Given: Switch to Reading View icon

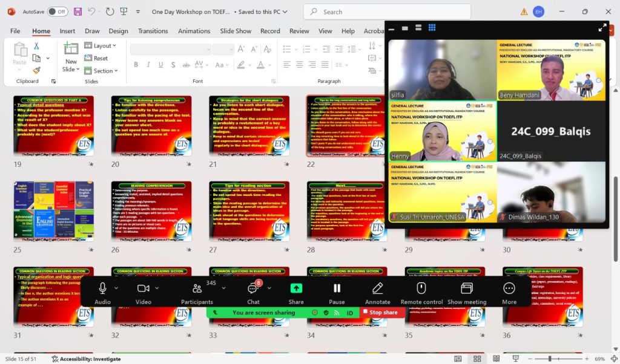Looking at the screenshot, I should [496, 359].
